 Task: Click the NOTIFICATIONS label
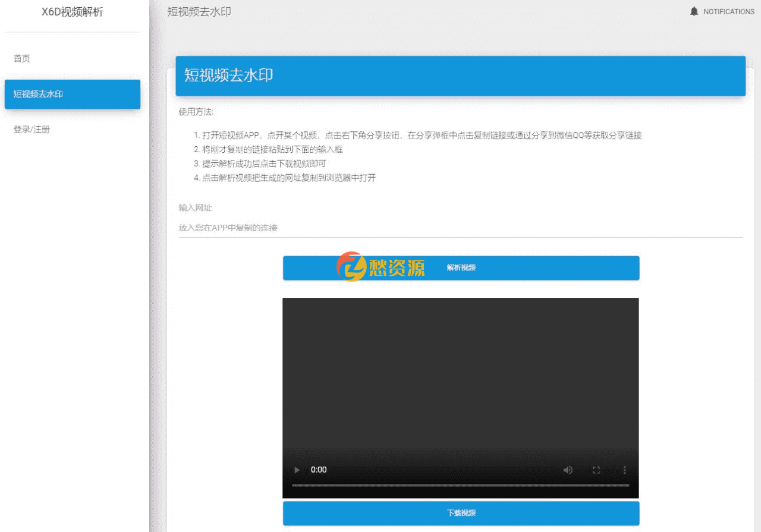(x=728, y=11)
